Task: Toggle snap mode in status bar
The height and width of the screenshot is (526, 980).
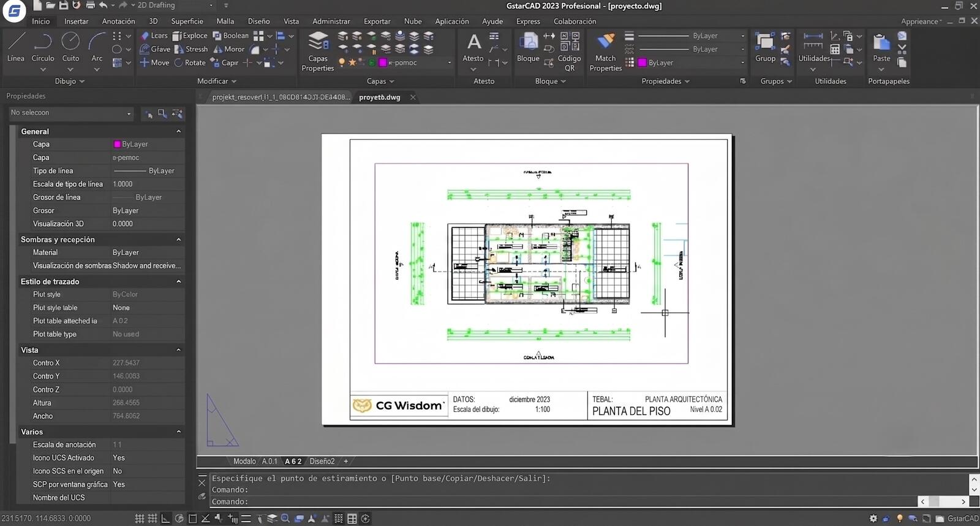Action: pyautogui.click(x=153, y=519)
